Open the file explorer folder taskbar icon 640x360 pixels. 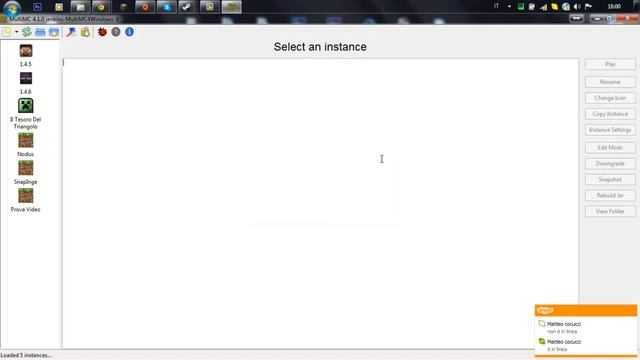click(x=80, y=7)
